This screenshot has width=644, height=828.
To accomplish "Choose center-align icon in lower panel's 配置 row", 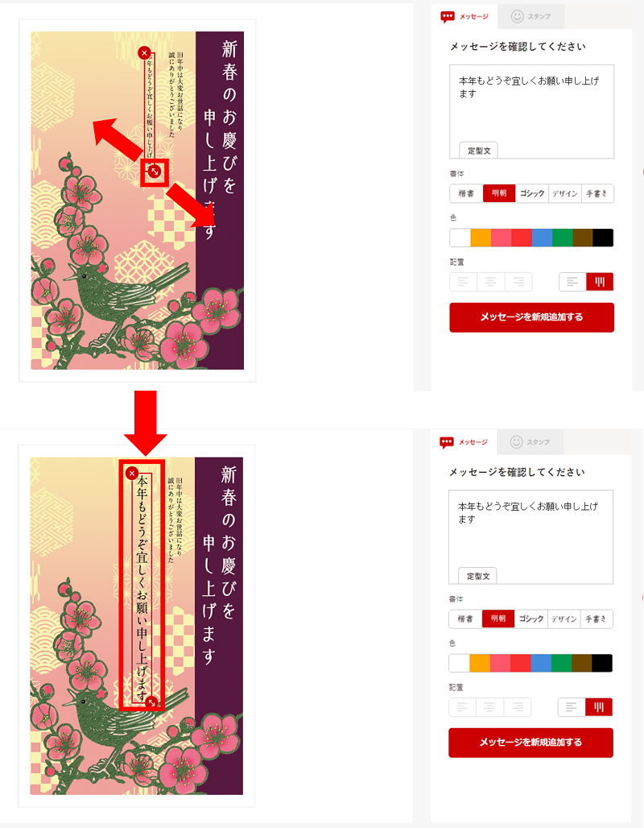I will coord(489,707).
